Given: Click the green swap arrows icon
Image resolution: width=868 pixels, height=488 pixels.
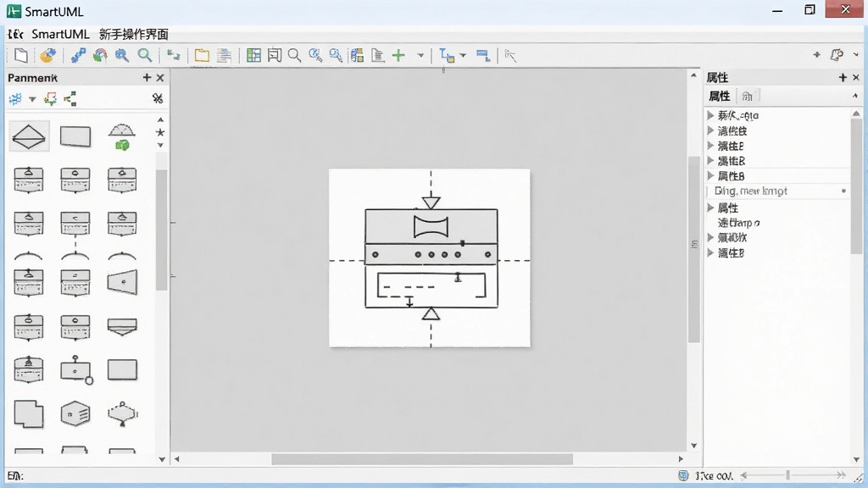Looking at the screenshot, I should 174,55.
